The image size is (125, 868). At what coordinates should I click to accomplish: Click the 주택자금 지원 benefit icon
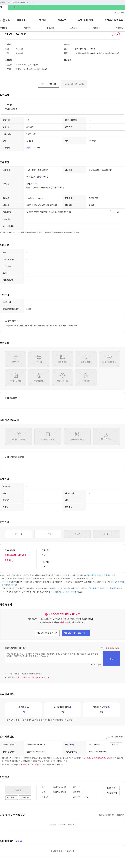click(16, 378)
